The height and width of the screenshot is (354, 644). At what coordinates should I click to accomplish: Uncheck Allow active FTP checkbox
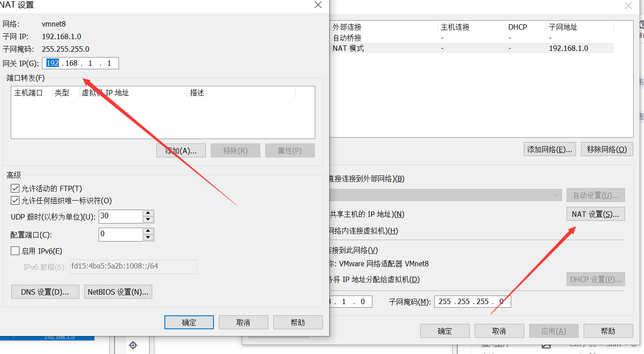(15, 188)
